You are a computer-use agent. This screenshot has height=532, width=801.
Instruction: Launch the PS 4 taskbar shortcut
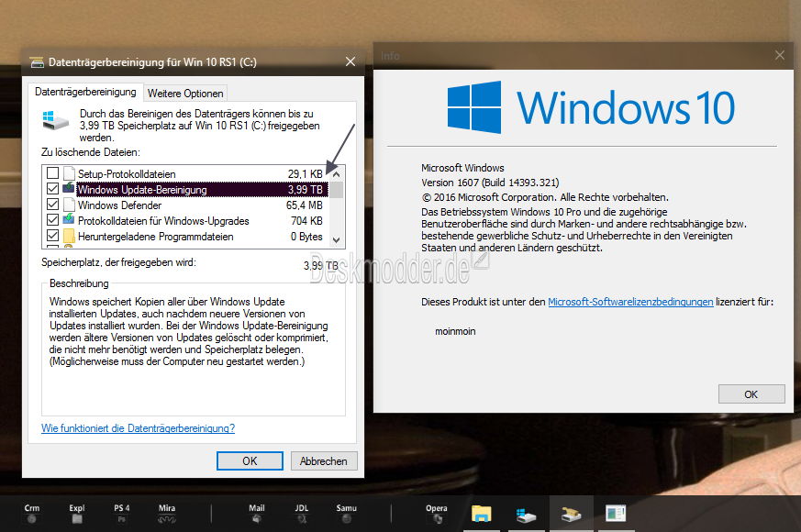(x=122, y=514)
